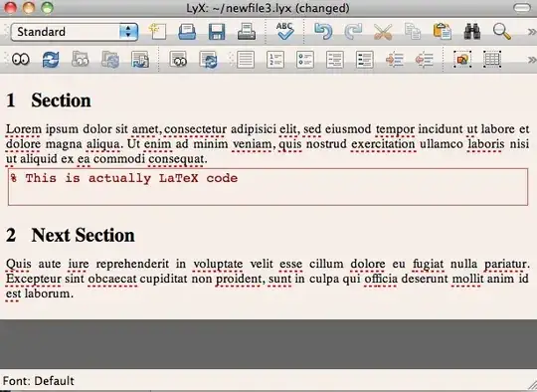Screen dimensions: 537x392
Task: Decrease list depth with the left-arrow icon
Action: point(425,60)
